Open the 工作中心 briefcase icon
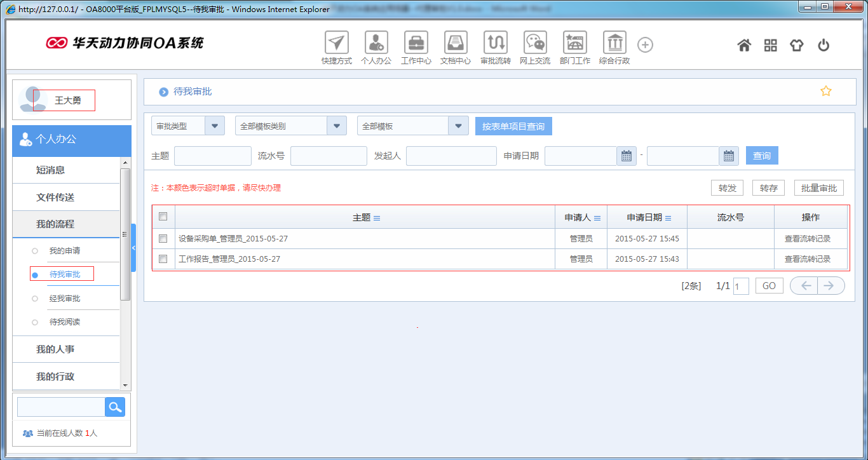Image resolution: width=868 pixels, height=460 pixels. 416,43
